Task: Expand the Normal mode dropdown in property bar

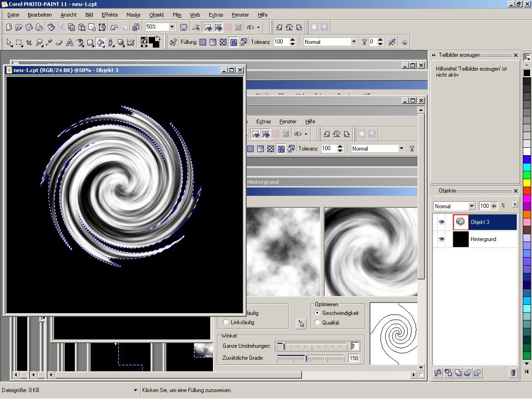Action: click(354, 42)
